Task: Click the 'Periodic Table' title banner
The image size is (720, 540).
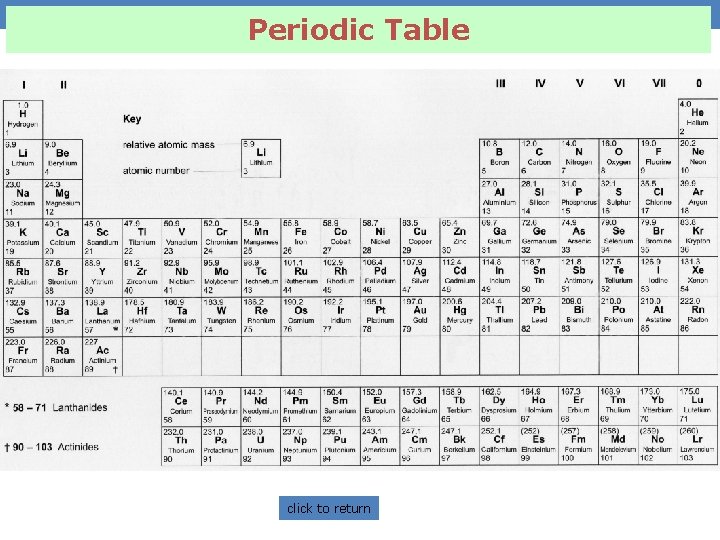Action: tap(358, 29)
